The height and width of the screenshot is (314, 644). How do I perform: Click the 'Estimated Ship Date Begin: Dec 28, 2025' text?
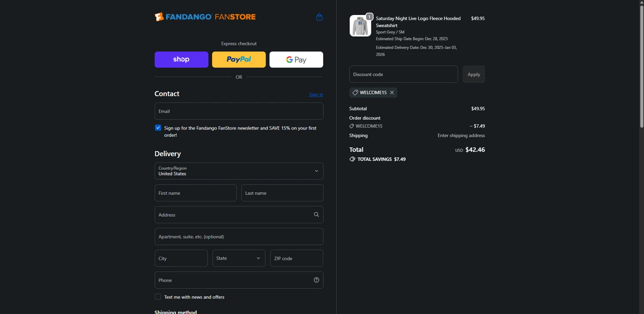pyautogui.click(x=412, y=39)
